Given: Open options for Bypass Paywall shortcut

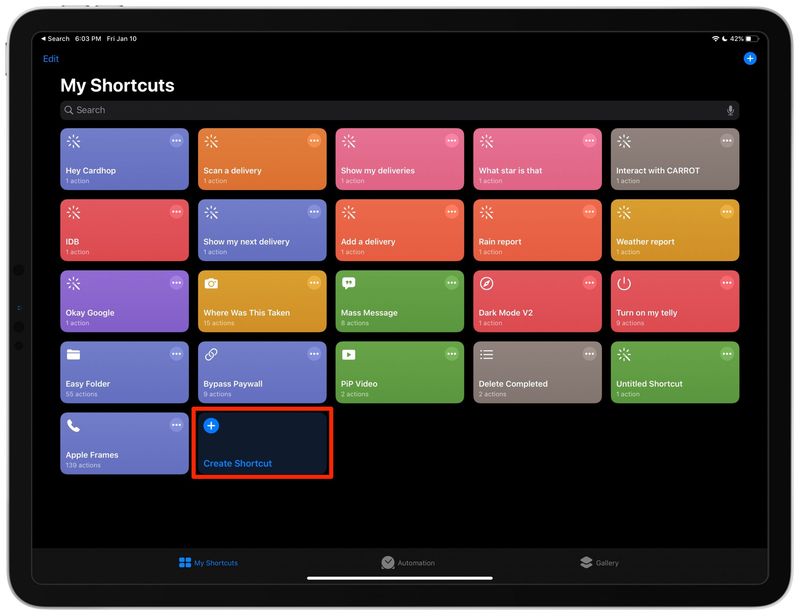Looking at the screenshot, I should pos(314,354).
